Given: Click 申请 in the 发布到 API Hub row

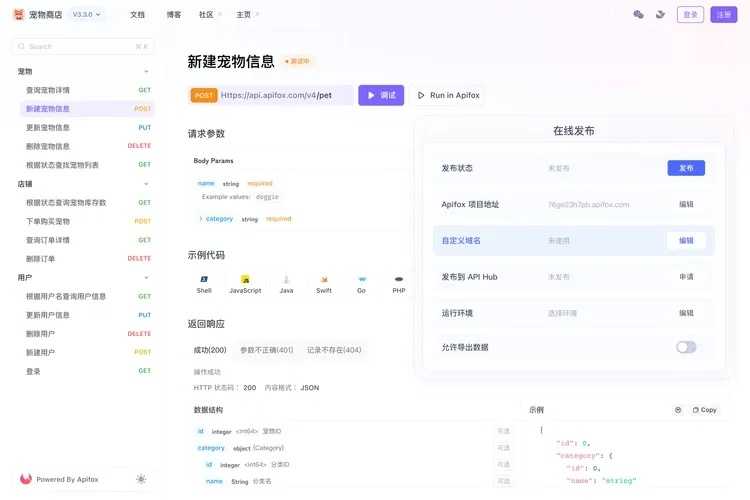Looking at the screenshot, I should (686, 277).
